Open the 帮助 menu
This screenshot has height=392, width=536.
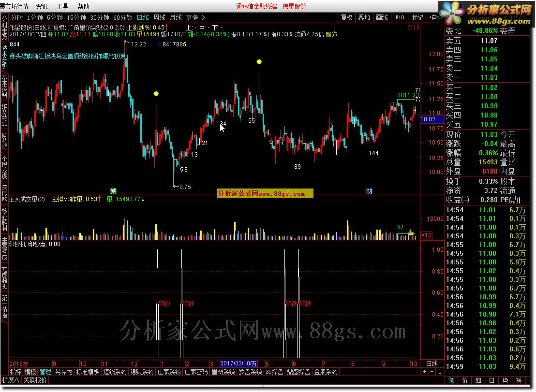tap(83, 6)
